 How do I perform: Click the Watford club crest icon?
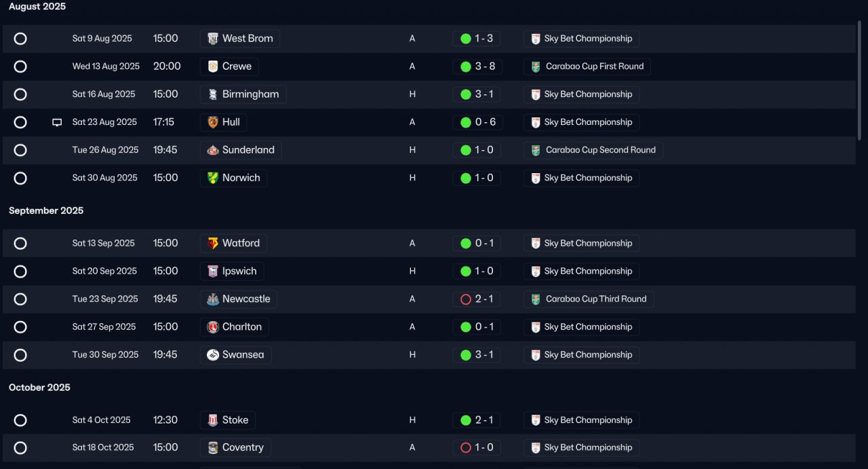click(213, 243)
